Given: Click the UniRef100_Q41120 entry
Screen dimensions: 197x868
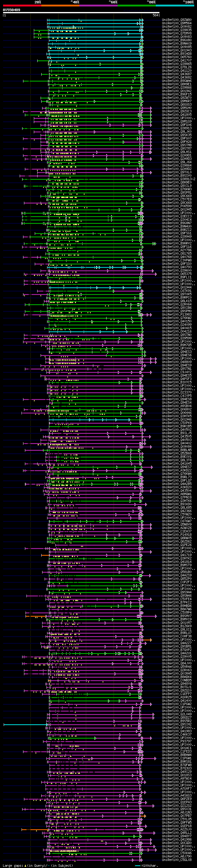Looking at the screenshot, I should pos(177,71).
